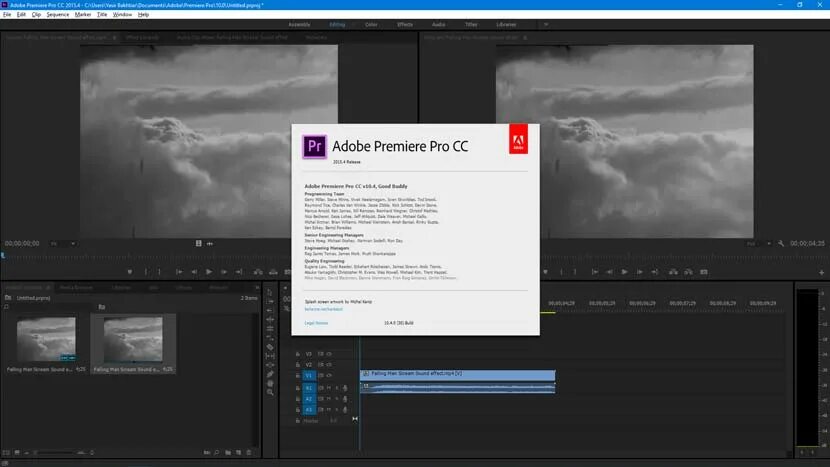Image resolution: width=830 pixels, height=467 pixels.
Task: Switch to the Color workspace
Action: (371, 24)
